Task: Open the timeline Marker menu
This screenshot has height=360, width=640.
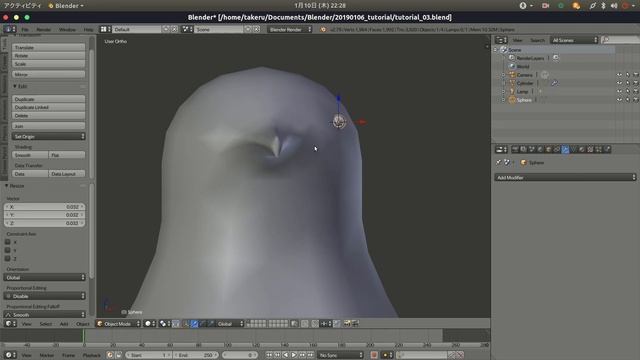Action: coord(47,355)
